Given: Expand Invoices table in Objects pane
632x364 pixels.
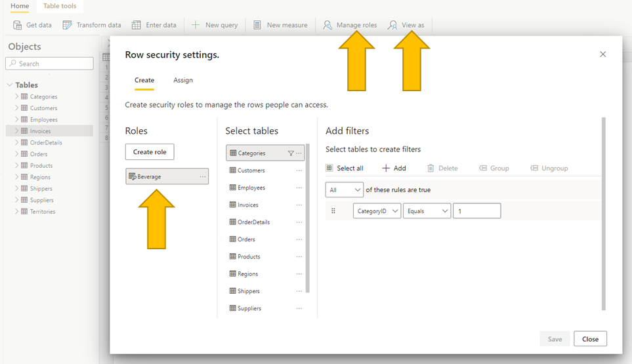Looking at the screenshot, I should pos(16,131).
